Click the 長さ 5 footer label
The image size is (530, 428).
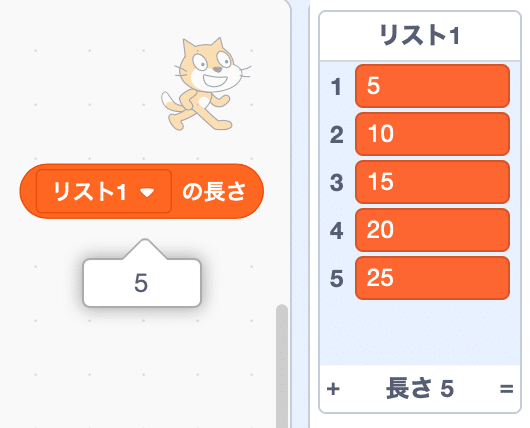pos(419,389)
